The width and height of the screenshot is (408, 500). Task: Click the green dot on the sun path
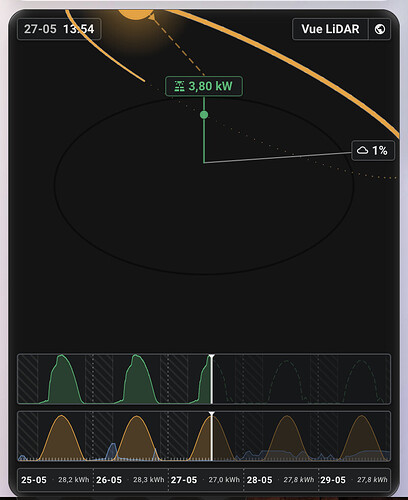coord(204,115)
